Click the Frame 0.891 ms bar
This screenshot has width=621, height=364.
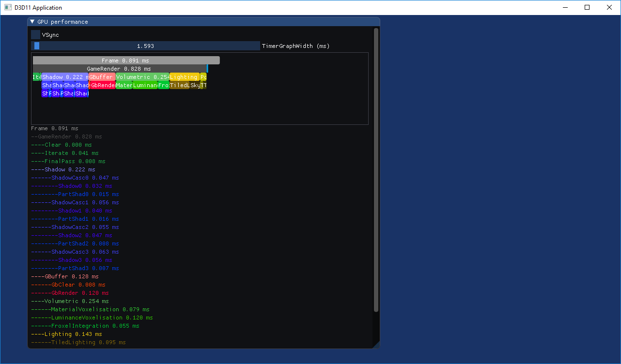click(x=126, y=61)
